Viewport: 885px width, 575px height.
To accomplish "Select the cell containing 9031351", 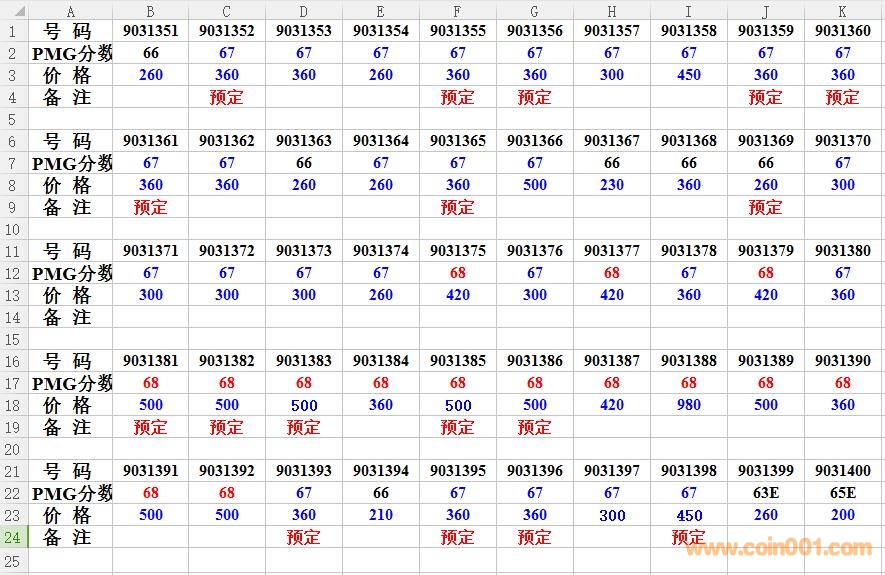I will tap(150, 31).
